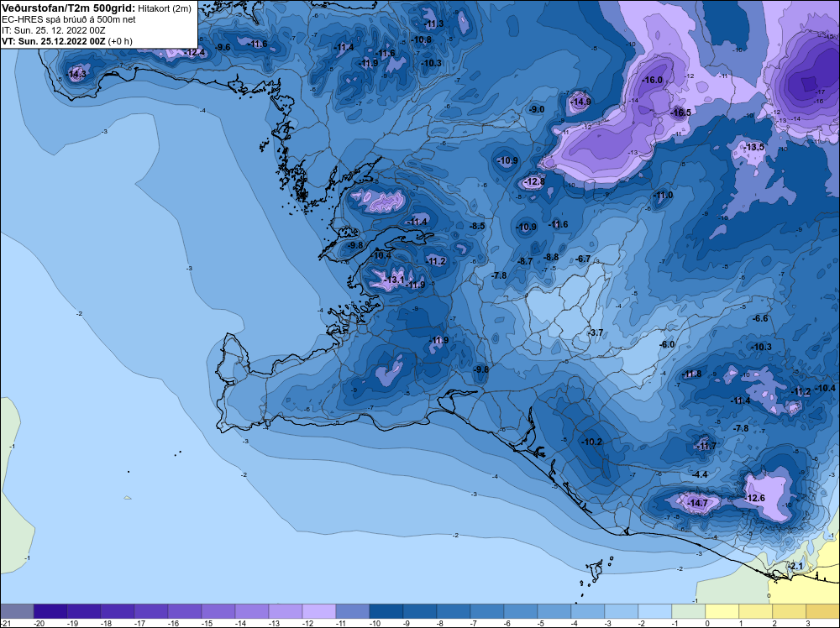Screen dimensions: 840x628
Task: Select the legend swatch above the -14 label
Action: coord(252,611)
